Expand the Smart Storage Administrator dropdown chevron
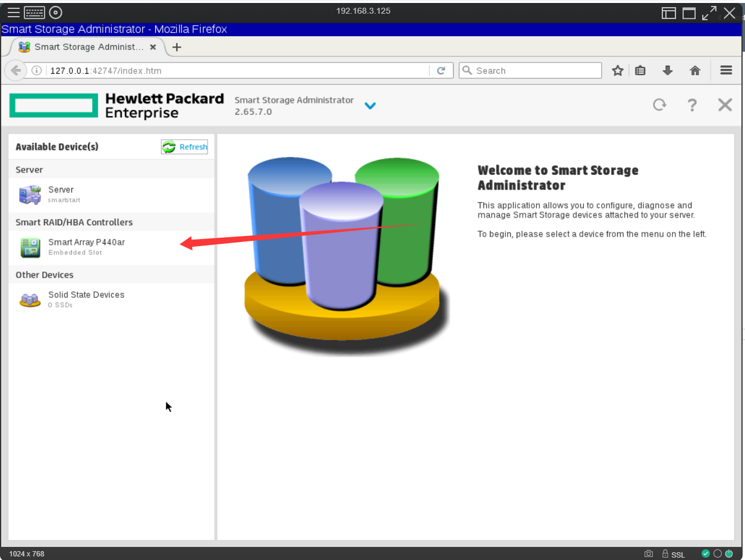The width and height of the screenshot is (745, 560). pos(370,106)
